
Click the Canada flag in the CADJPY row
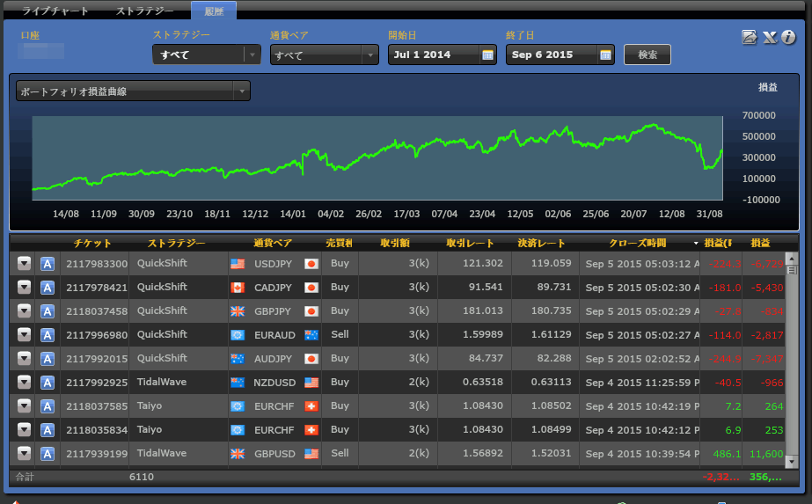(238, 288)
